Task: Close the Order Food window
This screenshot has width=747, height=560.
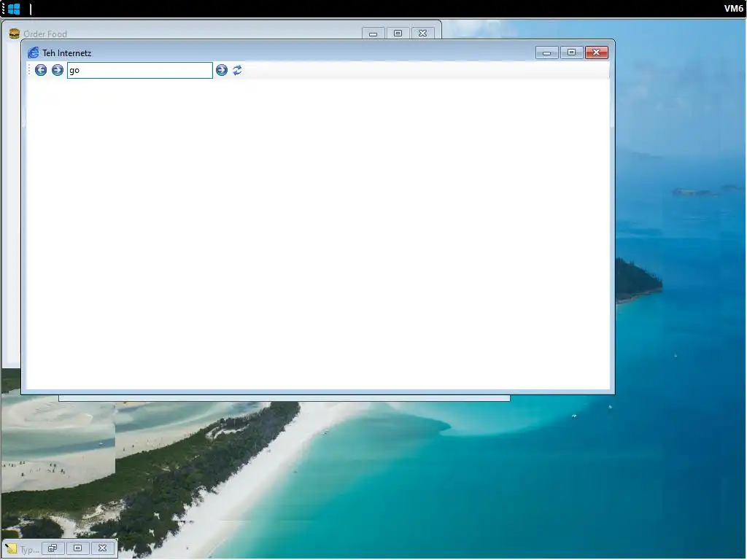Action: pyautogui.click(x=422, y=34)
